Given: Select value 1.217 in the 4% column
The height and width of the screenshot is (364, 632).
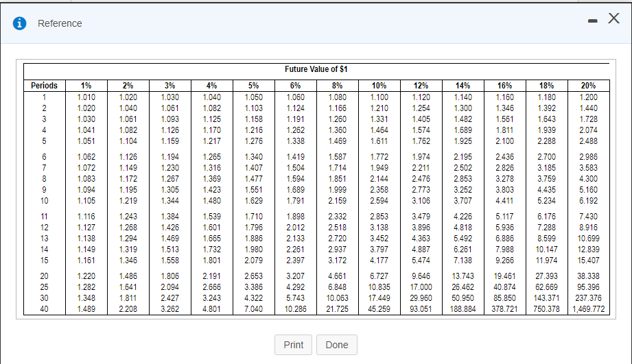Looking at the screenshot, I should [211, 141].
